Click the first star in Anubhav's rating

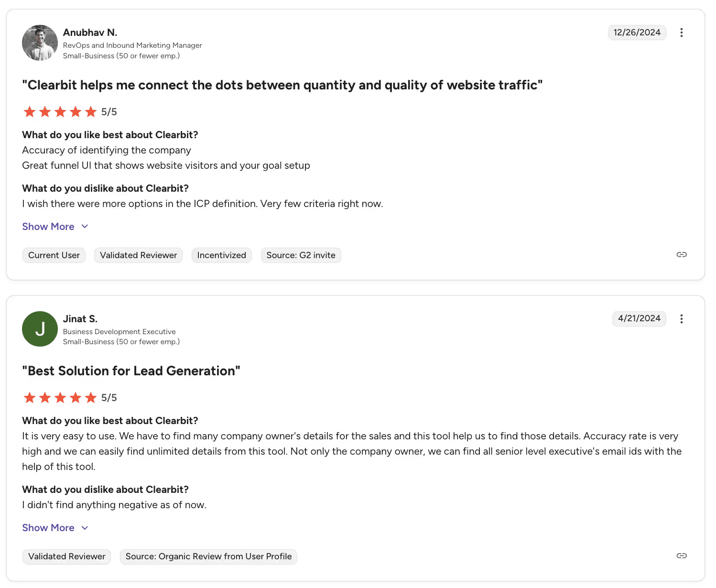pyautogui.click(x=29, y=111)
